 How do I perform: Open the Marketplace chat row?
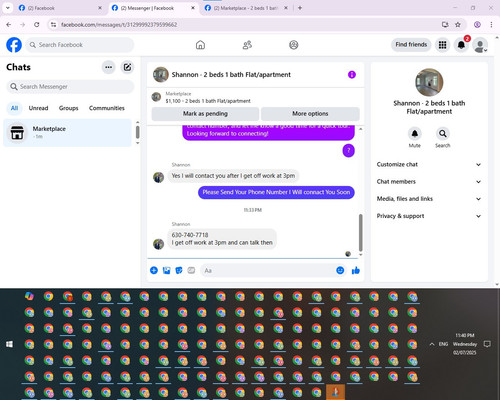click(67, 132)
